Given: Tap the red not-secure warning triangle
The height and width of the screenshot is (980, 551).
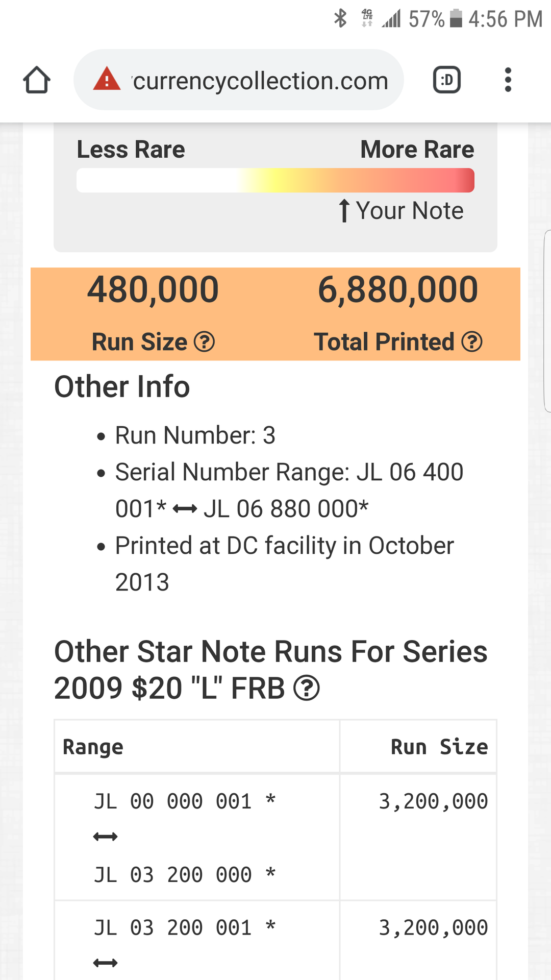Looking at the screenshot, I should (x=107, y=79).
